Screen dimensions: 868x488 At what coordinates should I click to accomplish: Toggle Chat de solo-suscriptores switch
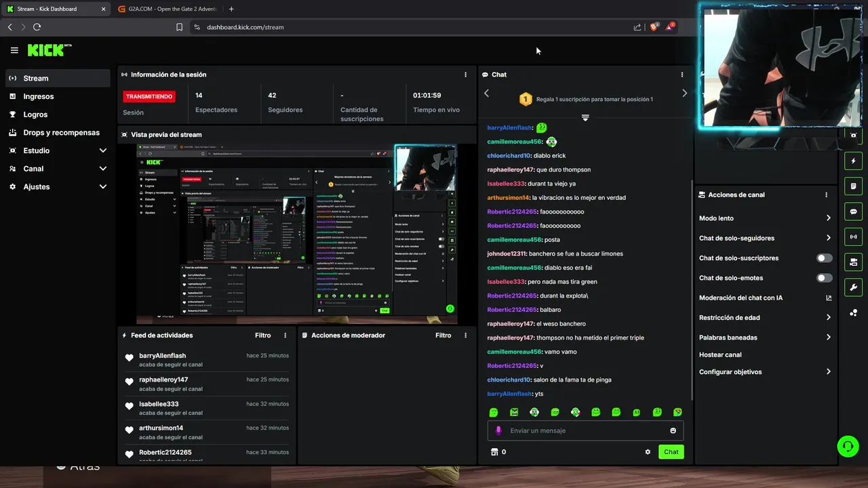tap(825, 258)
